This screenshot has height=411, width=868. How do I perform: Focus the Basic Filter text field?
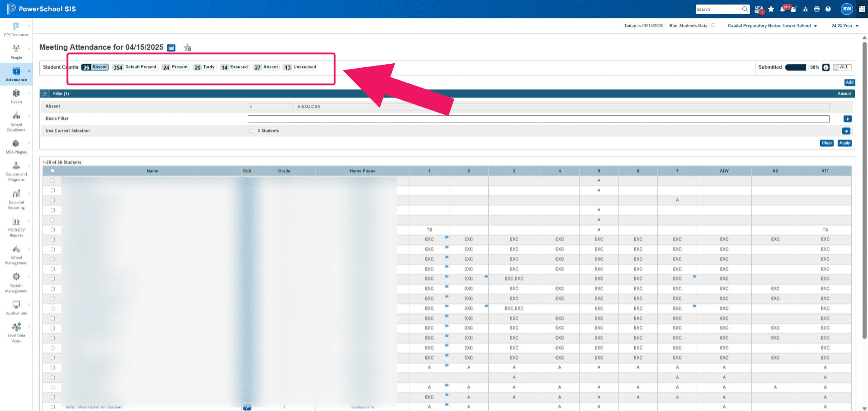point(538,119)
